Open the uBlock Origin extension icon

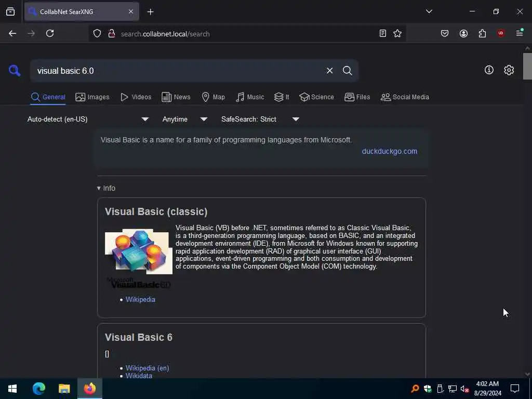pyautogui.click(x=501, y=33)
